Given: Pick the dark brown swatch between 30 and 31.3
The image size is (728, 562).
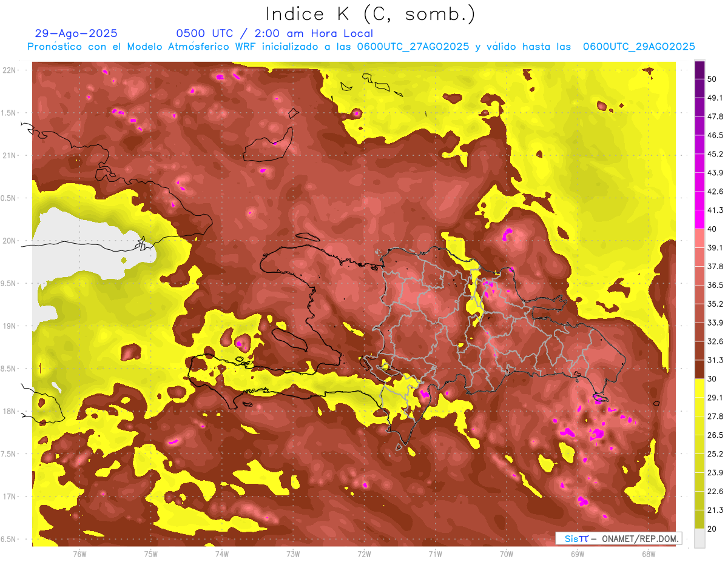Looking at the screenshot, I should pos(699,369).
